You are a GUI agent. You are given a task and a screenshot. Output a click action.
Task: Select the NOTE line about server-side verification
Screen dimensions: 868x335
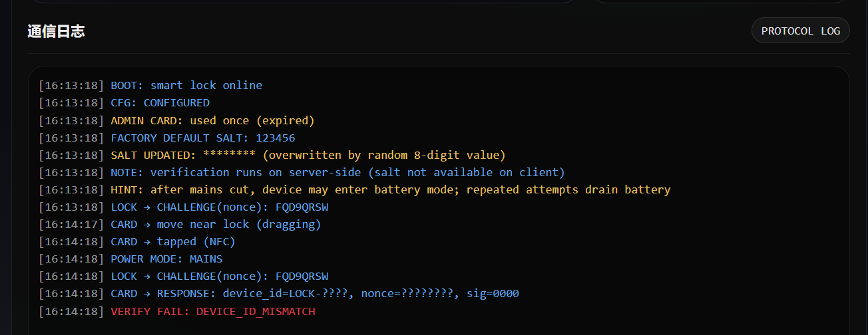pos(337,173)
